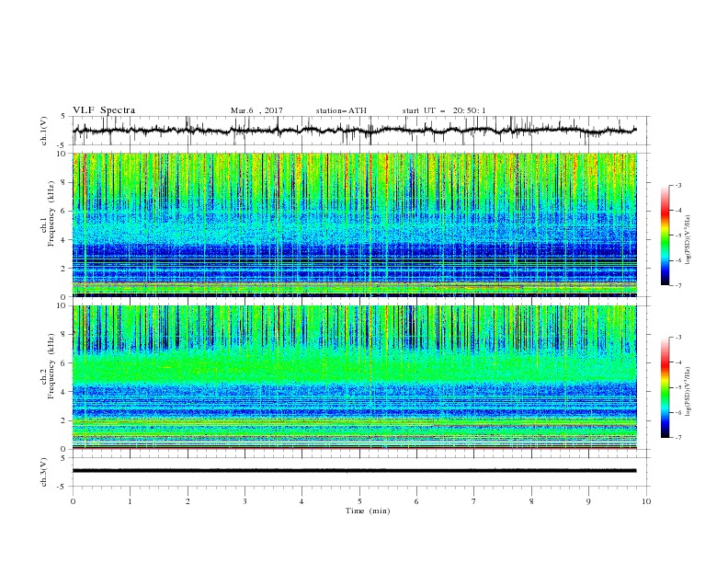Click the "1" tick on the time axis

(x=130, y=501)
